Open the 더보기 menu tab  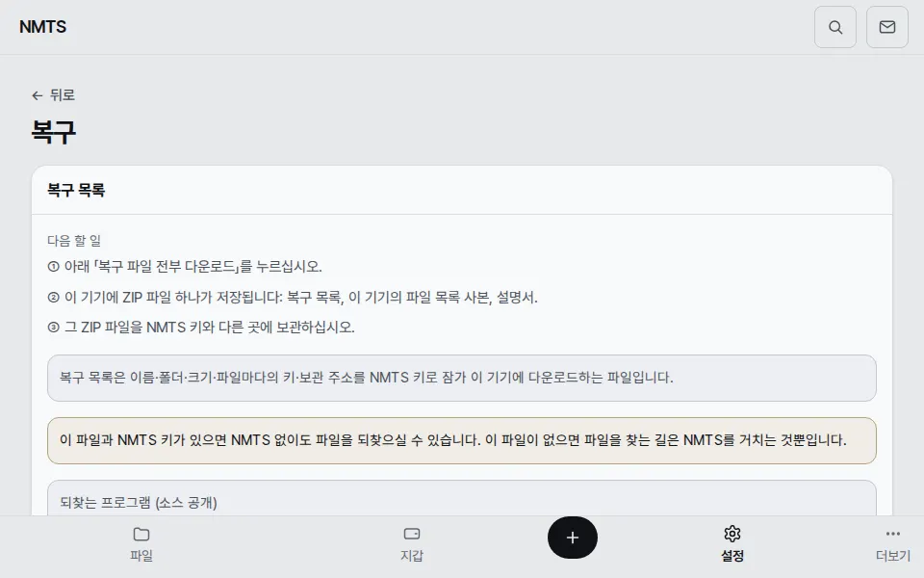coord(893,543)
